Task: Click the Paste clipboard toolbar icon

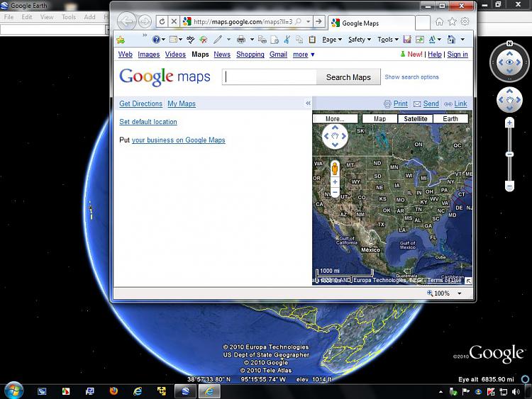Action: [x=312, y=40]
